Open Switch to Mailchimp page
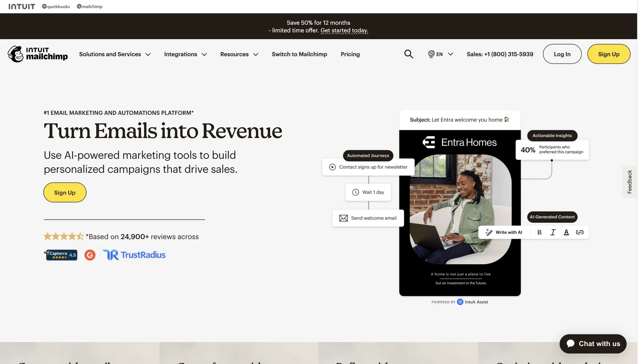The width and height of the screenshot is (638, 364). [299, 54]
